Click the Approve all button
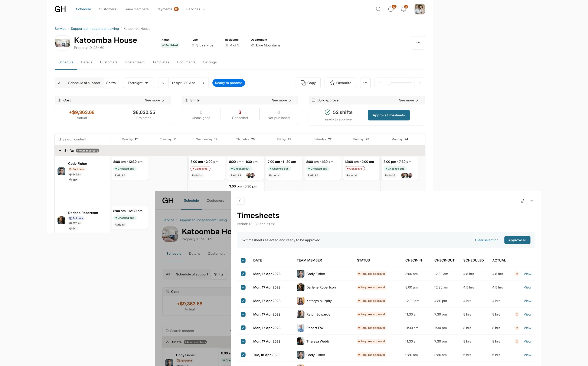 [x=517, y=240]
